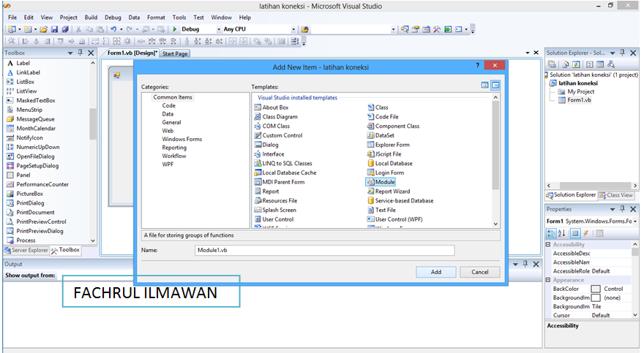The width and height of the screenshot is (644, 353).
Task: Select the Code category
Action: pos(169,105)
